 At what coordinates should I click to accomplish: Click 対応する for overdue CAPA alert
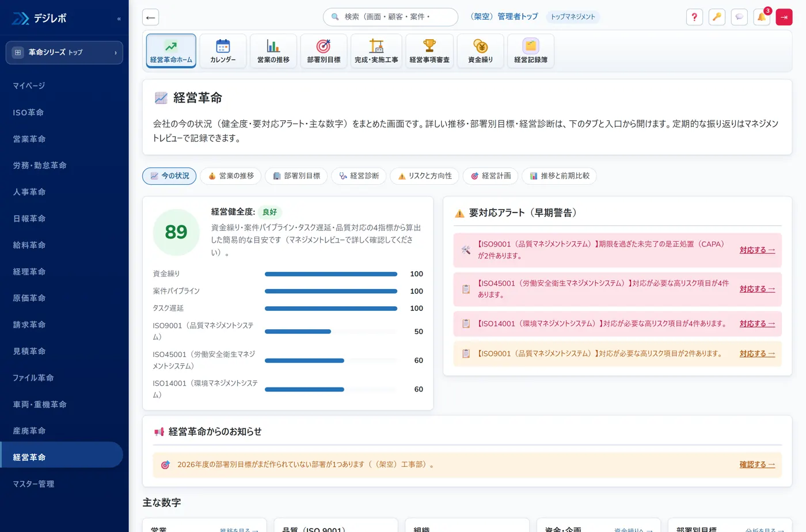tap(757, 250)
